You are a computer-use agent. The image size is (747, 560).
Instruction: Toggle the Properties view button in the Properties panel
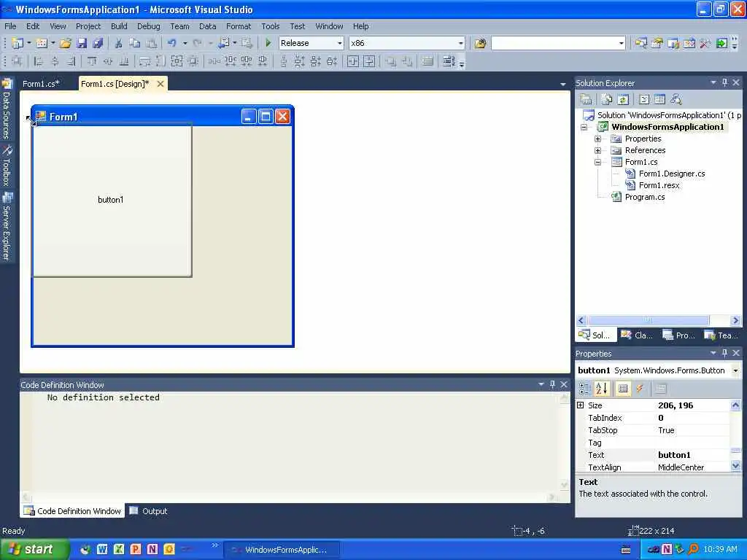[x=623, y=389]
